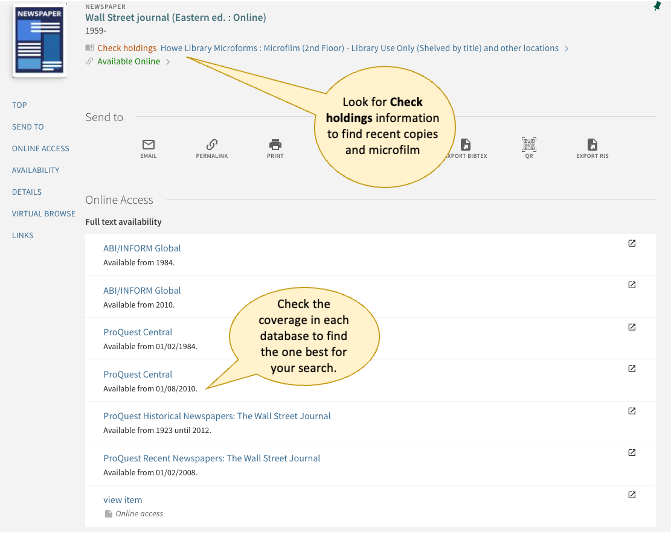Screen dimensions: 671x533
Task: Expand Check holdings locations chevron
Action: click(567, 48)
